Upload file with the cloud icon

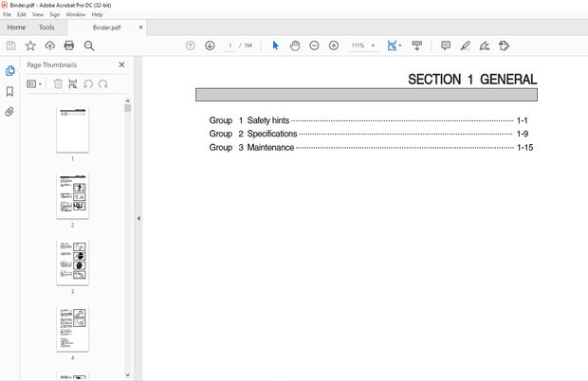coord(49,45)
